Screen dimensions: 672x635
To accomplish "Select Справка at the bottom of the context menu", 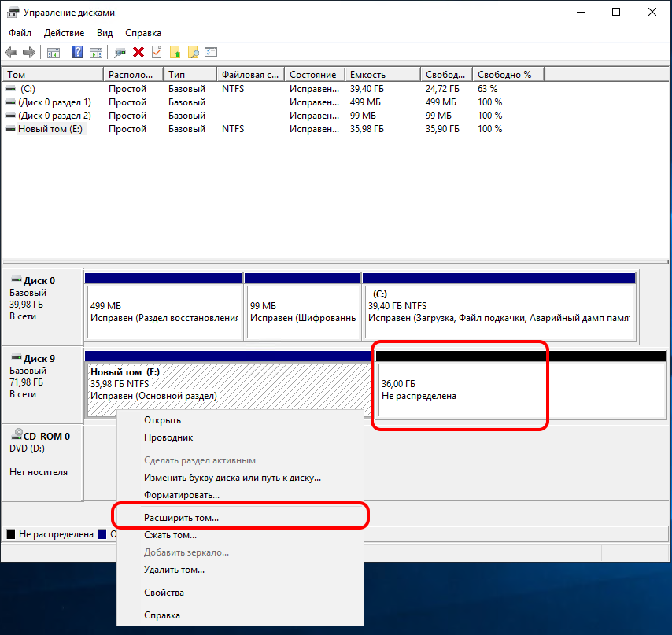I will pyautogui.click(x=240, y=615).
